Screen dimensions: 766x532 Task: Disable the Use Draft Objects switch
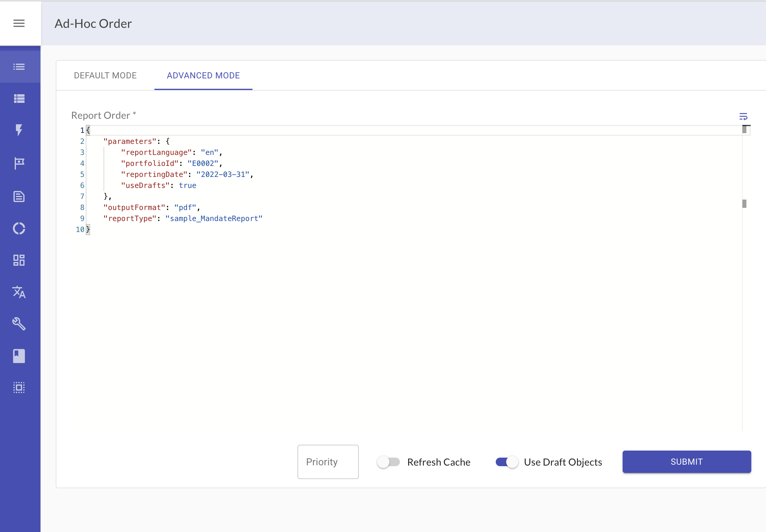(x=507, y=462)
